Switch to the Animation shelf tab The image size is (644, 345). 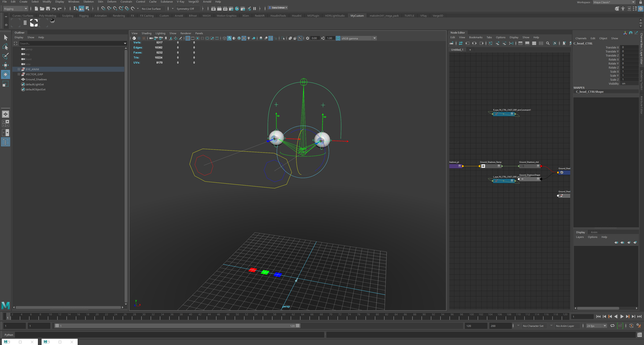(100, 16)
